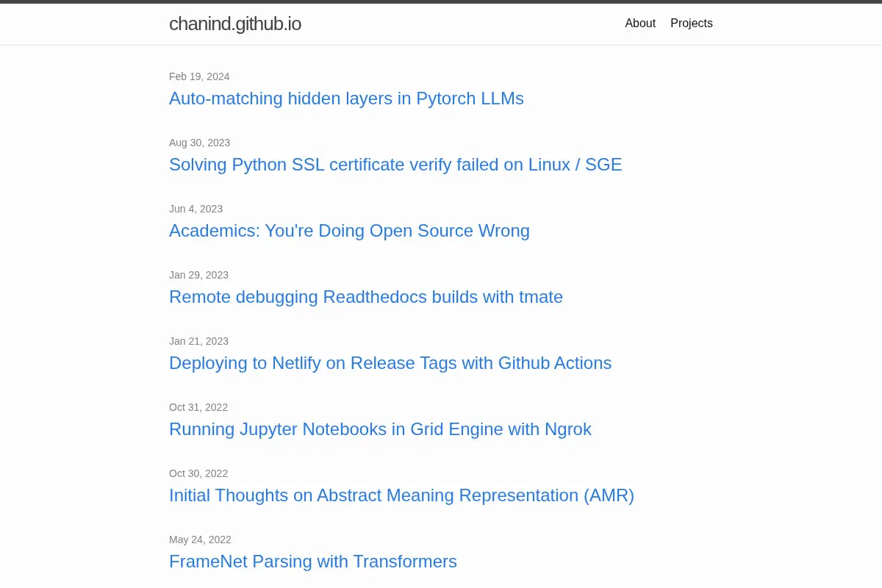Select the Feb 19, 2024 date text
The width and height of the screenshot is (882, 588).
(x=199, y=76)
